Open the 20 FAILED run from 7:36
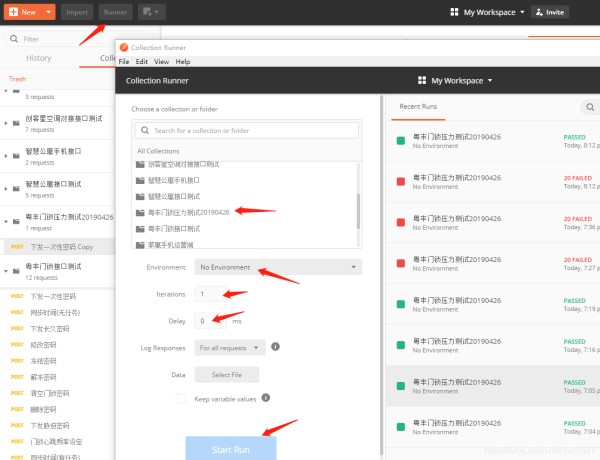 pyautogui.click(x=492, y=223)
